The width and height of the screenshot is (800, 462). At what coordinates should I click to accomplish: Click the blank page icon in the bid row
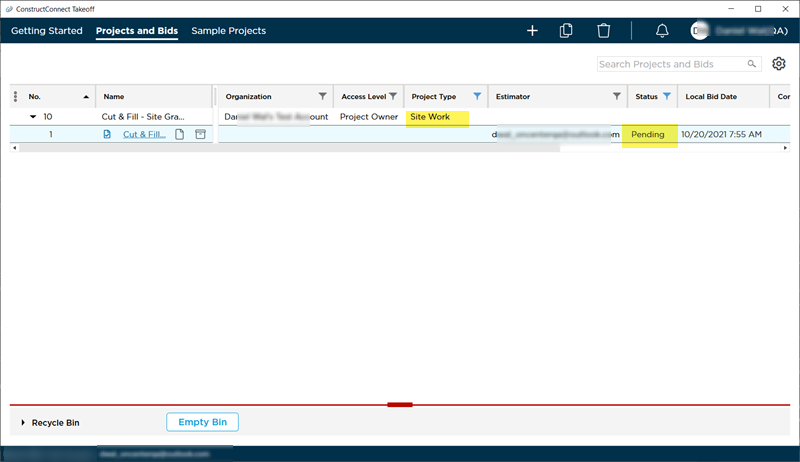pos(180,134)
